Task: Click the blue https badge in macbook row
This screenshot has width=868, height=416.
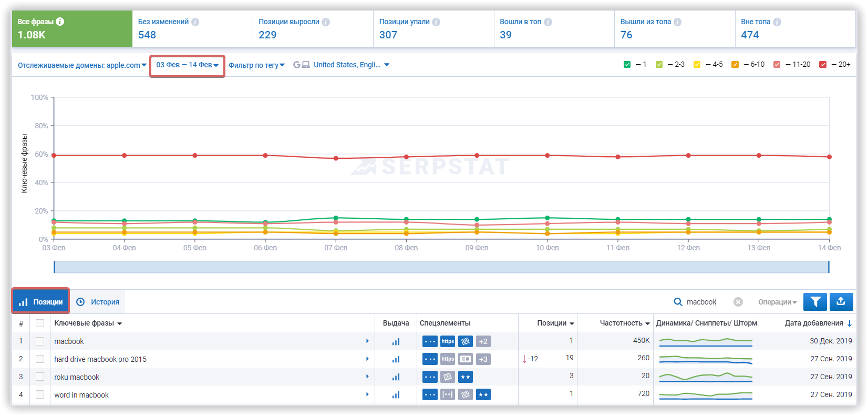Action: [x=448, y=342]
